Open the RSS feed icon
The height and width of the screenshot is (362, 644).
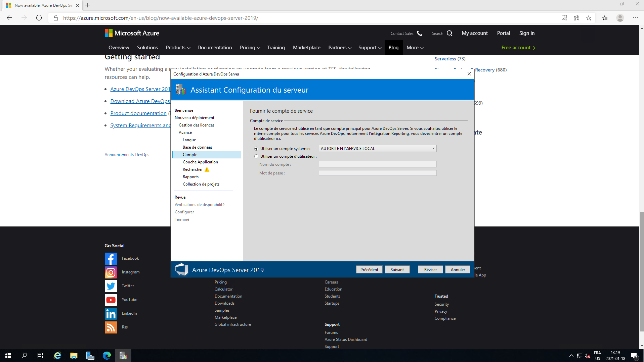coord(111,327)
